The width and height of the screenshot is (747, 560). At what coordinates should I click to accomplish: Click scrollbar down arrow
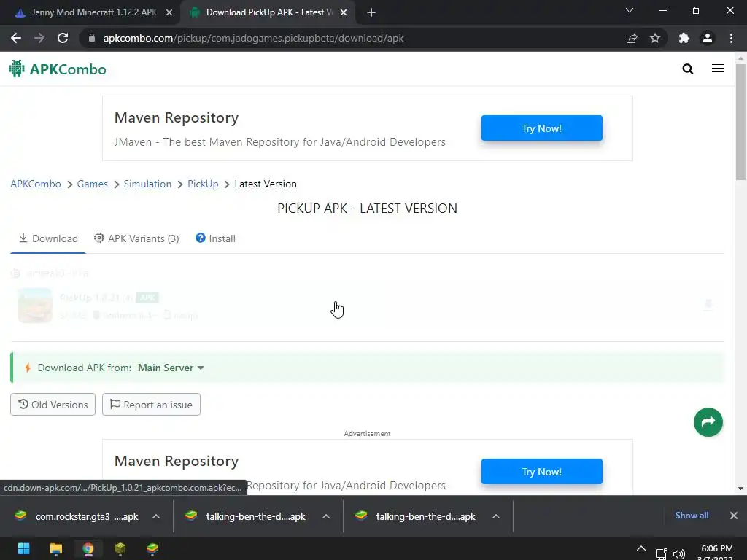(x=740, y=488)
